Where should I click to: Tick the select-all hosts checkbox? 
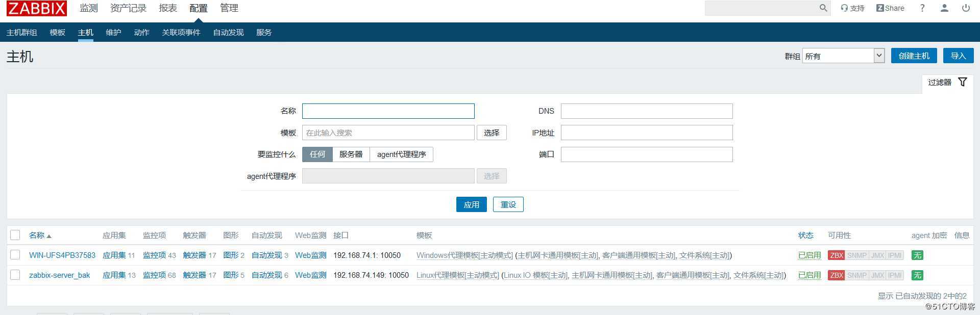[15, 235]
